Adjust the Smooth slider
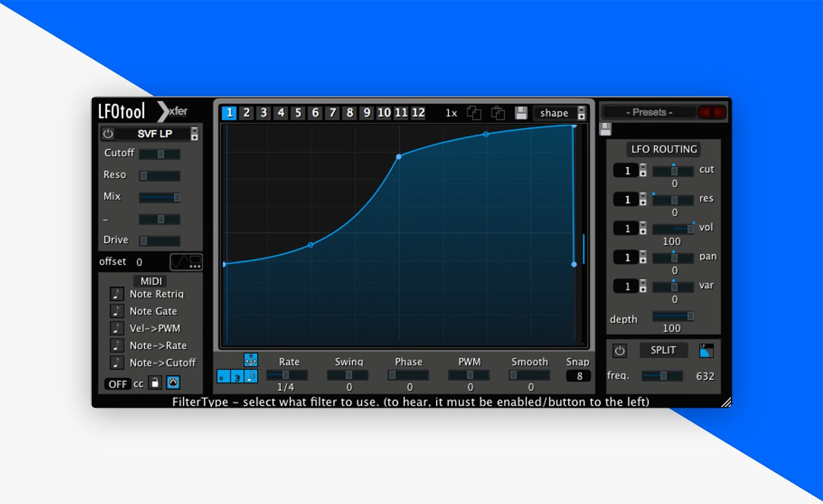Screen dimensions: 823x504 529,375
